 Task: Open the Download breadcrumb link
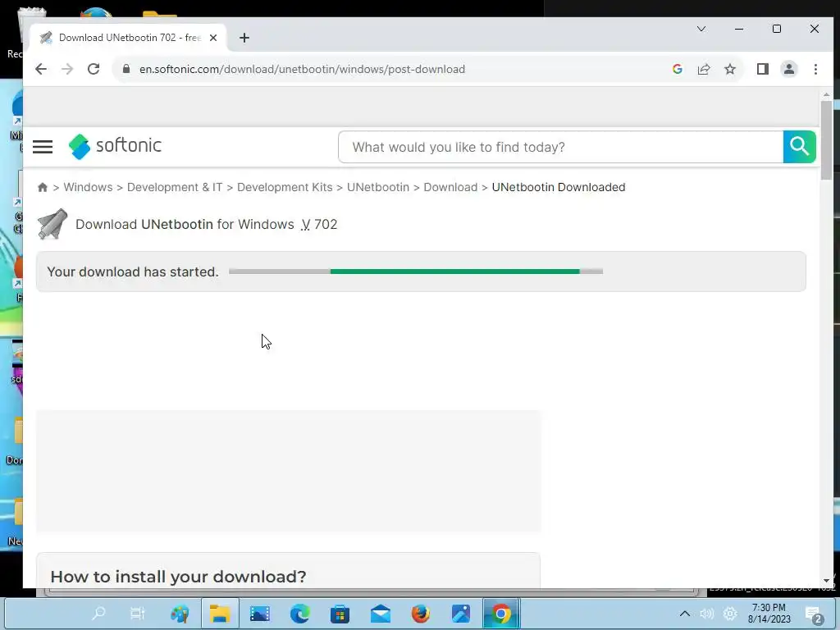(450, 187)
